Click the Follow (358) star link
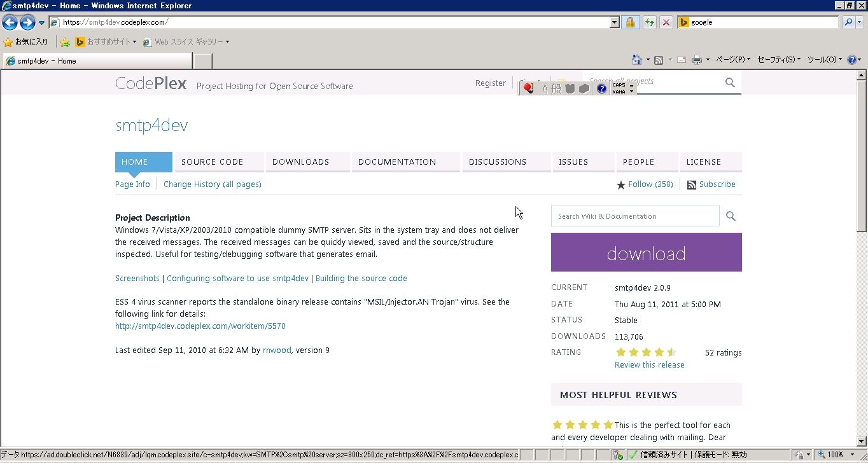Screen dimensions: 868x463 click(x=645, y=184)
